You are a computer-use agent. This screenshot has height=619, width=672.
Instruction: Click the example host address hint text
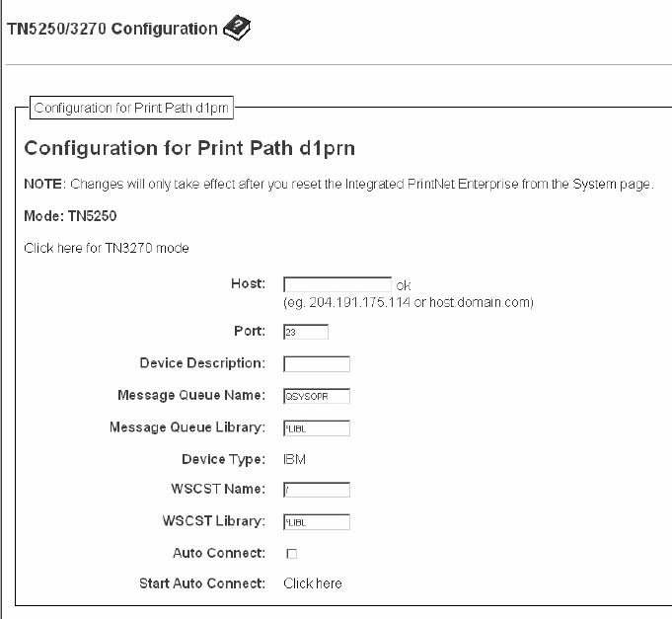[x=409, y=302]
